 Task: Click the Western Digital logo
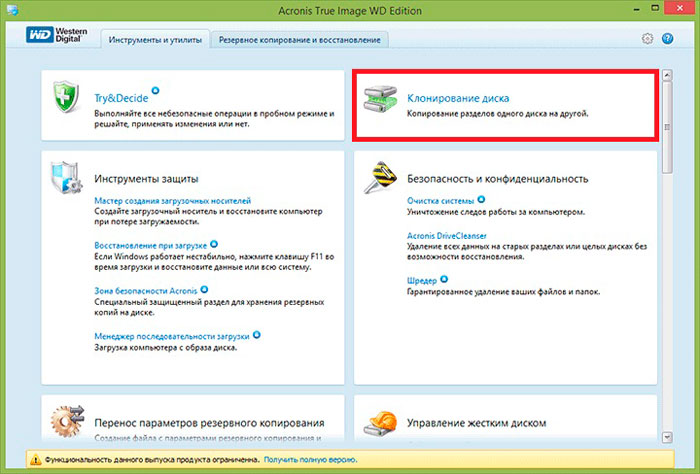click(x=57, y=35)
